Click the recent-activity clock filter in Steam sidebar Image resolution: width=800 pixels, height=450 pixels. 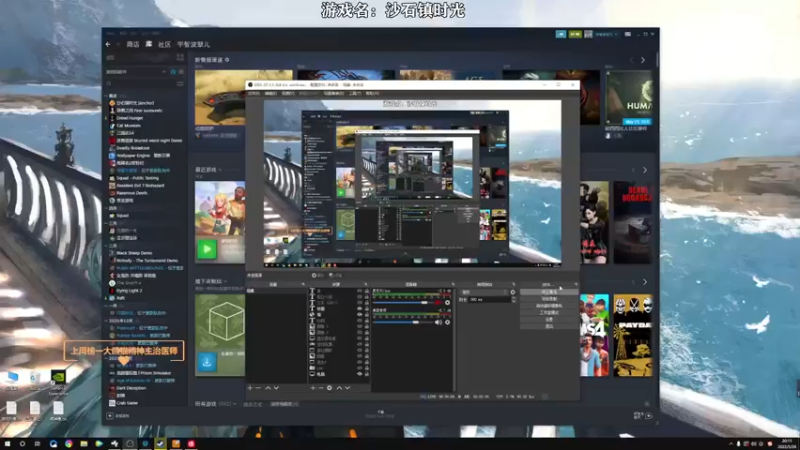tap(173, 72)
